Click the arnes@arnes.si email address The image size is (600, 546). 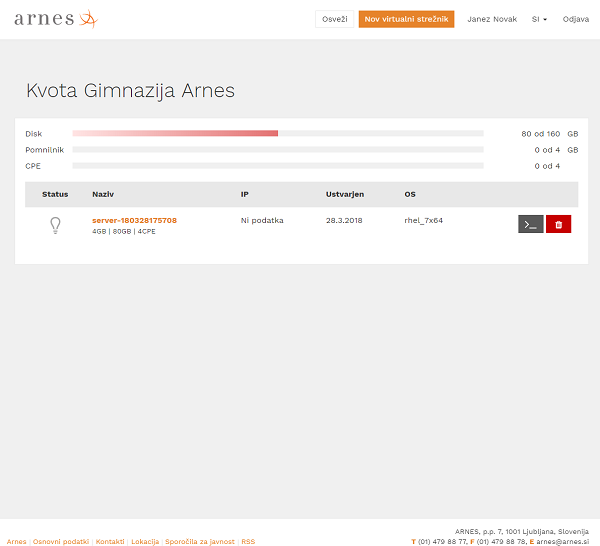562,541
